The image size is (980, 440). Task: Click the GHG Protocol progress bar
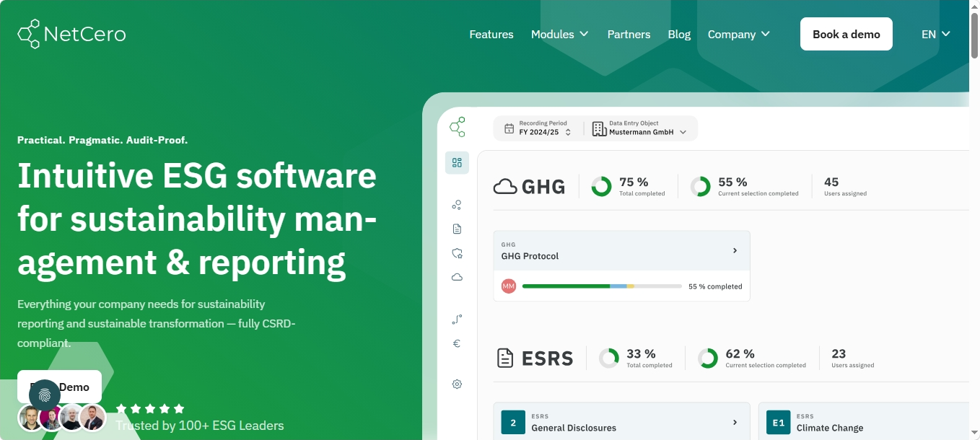[x=602, y=286]
